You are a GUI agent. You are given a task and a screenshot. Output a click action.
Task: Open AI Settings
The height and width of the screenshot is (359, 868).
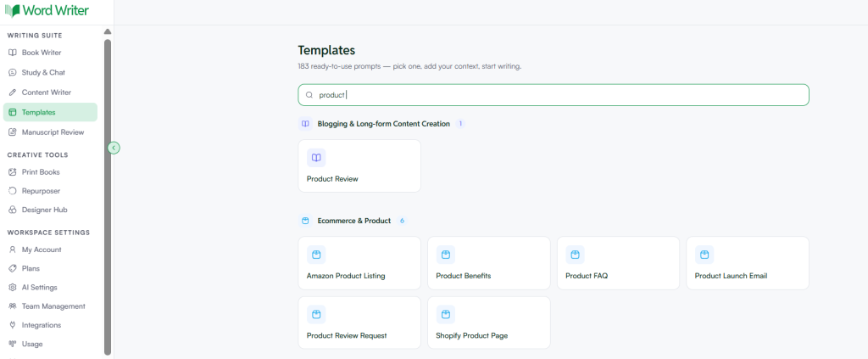coord(50,288)
